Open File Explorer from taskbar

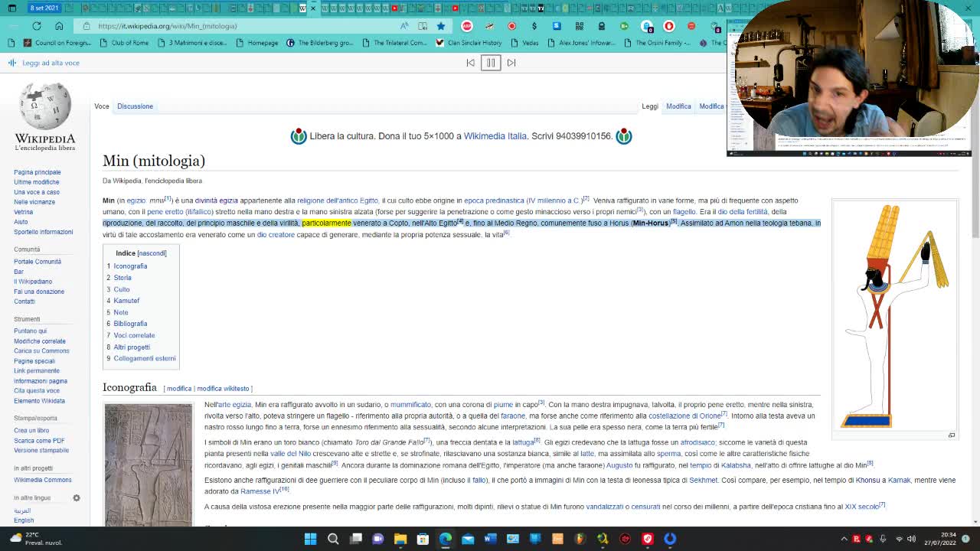point(400,539)
